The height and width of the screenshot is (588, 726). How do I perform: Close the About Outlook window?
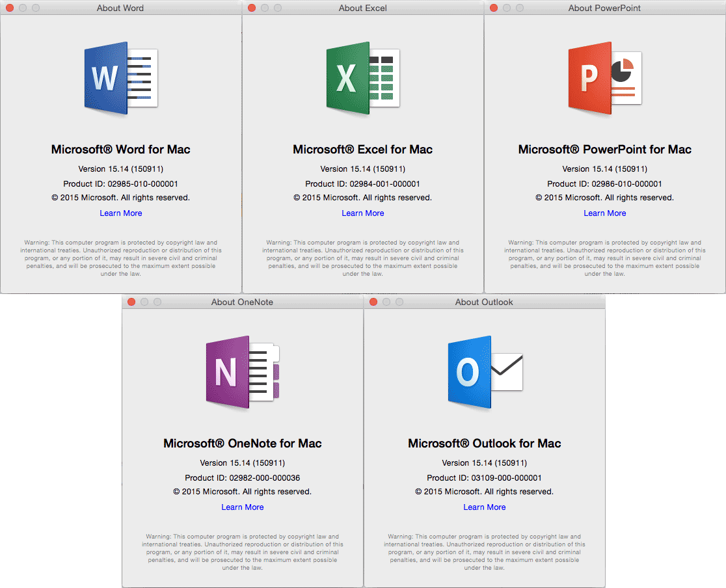(x=373, y=302)
